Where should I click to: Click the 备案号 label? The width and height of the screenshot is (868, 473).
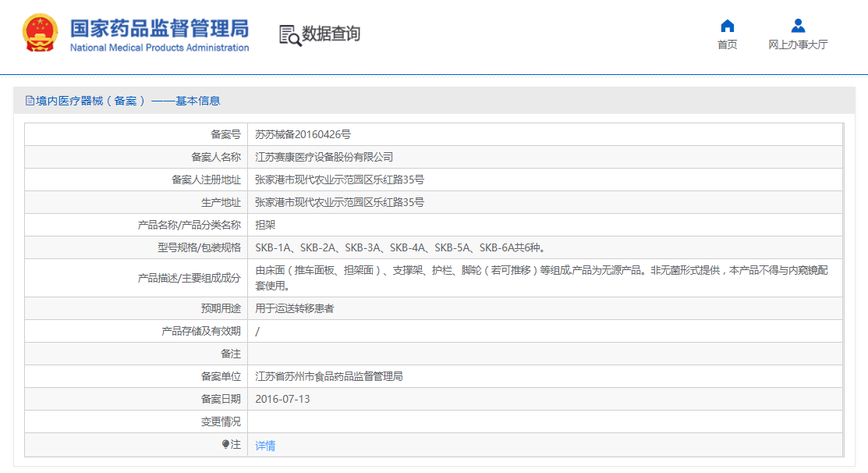coord(225,134)
